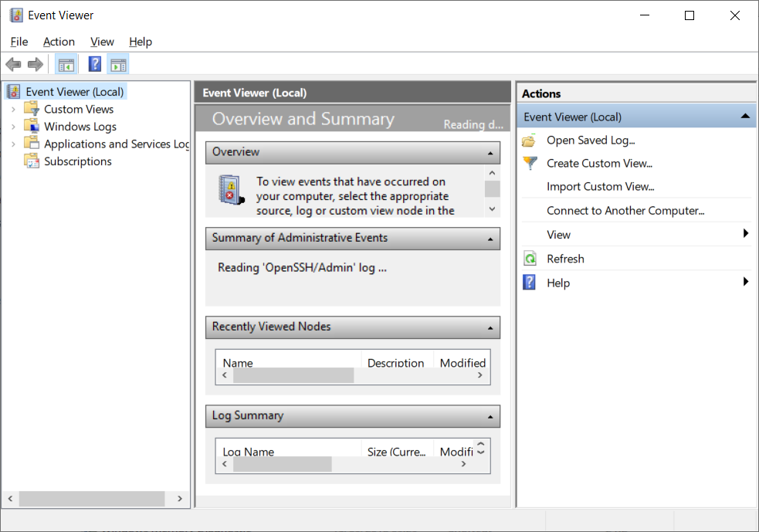The image size is (759, 532).
Task: Open the View menu in menu bar
Action: coord(102,42)
